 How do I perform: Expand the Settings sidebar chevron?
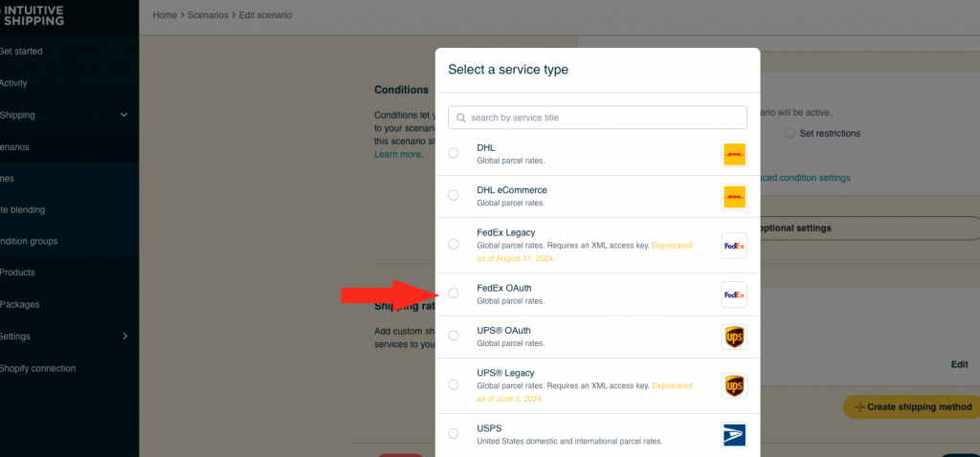tap(124, 336)
